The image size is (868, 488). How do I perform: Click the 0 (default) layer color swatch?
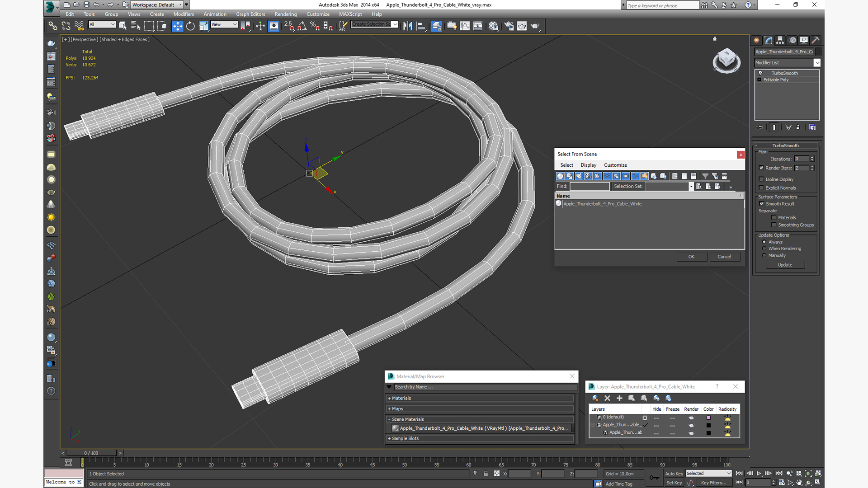click(x=708, y=418)
